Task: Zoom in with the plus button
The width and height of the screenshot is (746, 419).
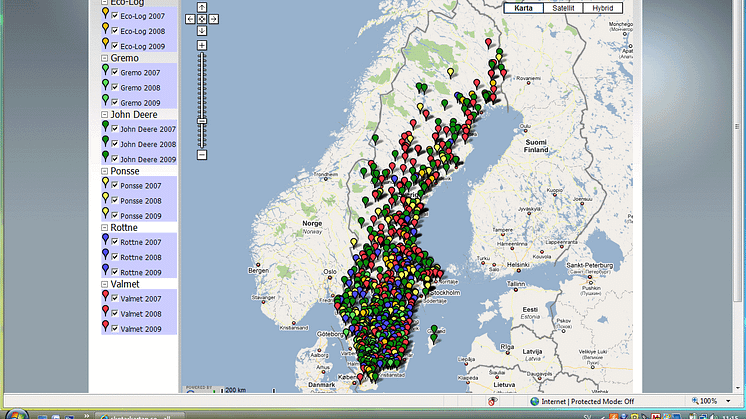Action: [202, 45]
